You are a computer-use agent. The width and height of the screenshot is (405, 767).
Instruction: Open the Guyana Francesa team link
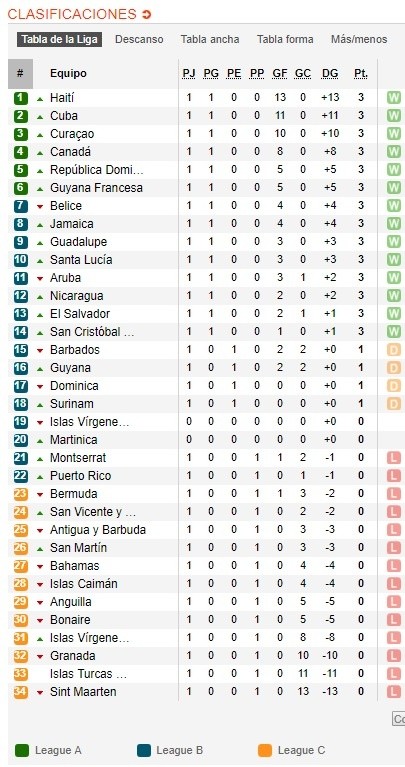point(96,188)
